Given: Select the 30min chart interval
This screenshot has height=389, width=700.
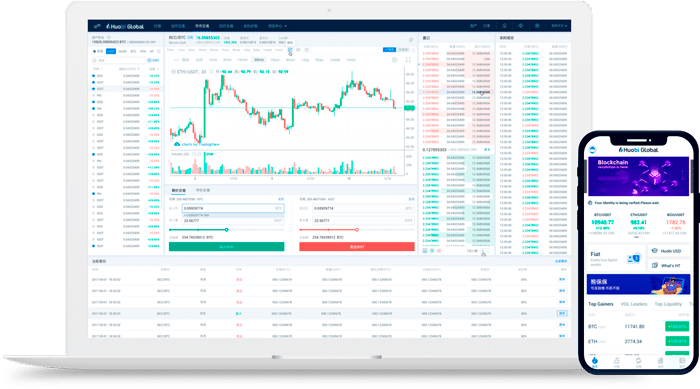Looking at the screenshot, I should [x=258, y=60].
